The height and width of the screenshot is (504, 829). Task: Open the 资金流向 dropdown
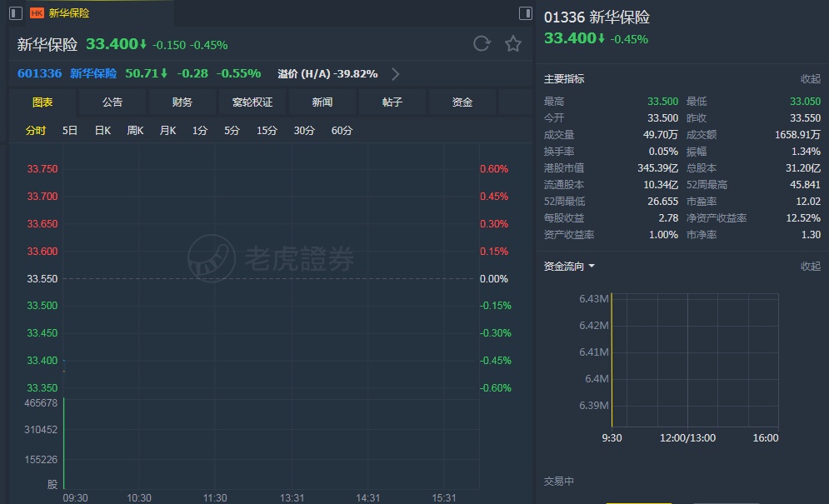(592, 266)
